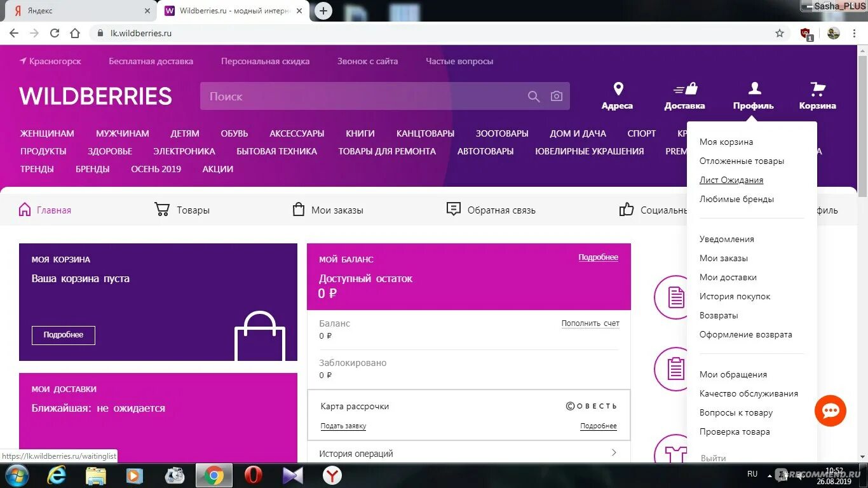Choose Отложенные товары in dropdown
This screenshot has height=488, width=868.
pos(742,161)
